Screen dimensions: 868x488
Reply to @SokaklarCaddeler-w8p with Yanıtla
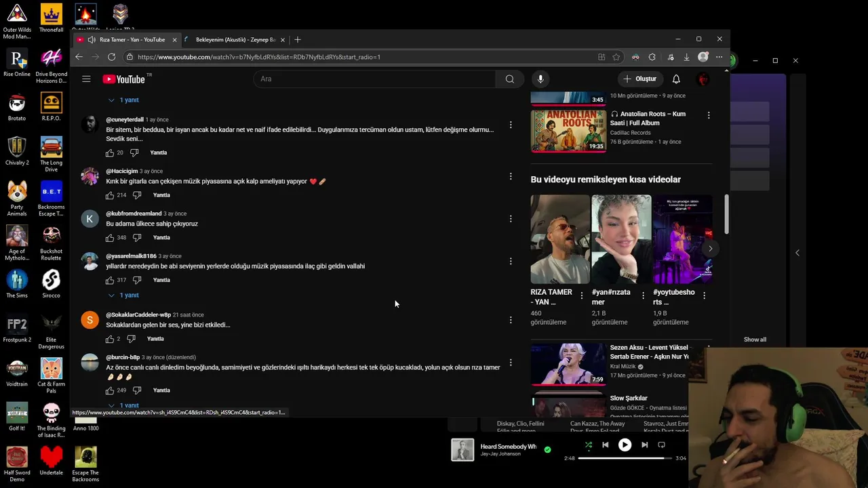(x=155, y=339)
